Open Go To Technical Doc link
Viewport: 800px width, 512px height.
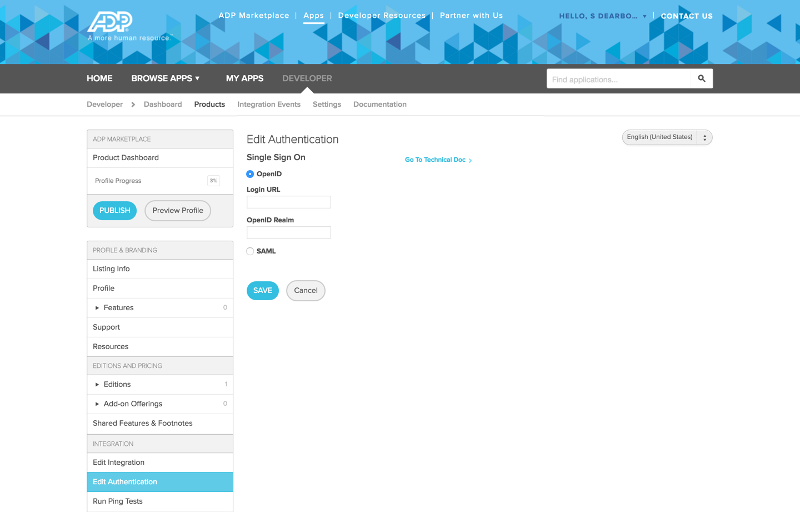click(x=438, y=160)
